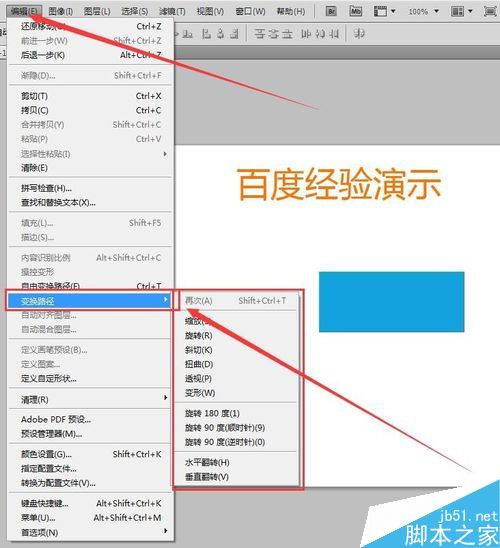500x548 pixels.
Task: Open the 图层(L) menu
Action: 97,12
